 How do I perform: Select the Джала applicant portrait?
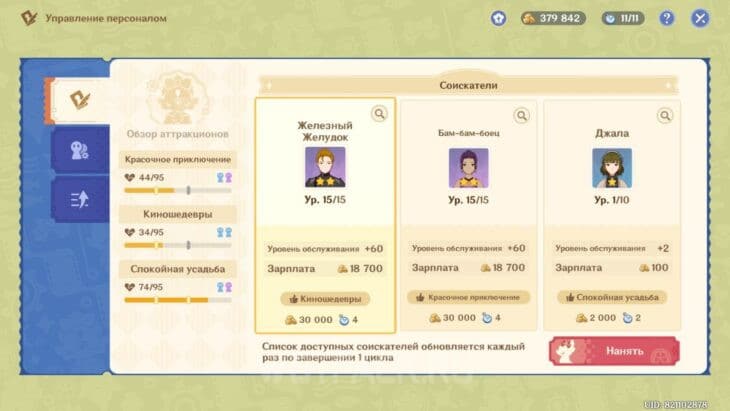[x=612, y=168]
